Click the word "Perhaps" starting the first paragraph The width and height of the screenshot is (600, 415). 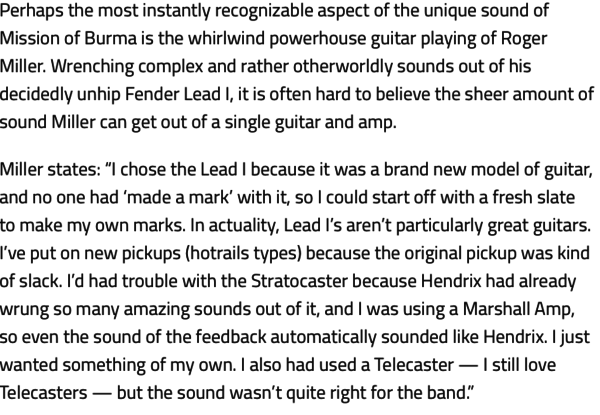coord(31,11)
